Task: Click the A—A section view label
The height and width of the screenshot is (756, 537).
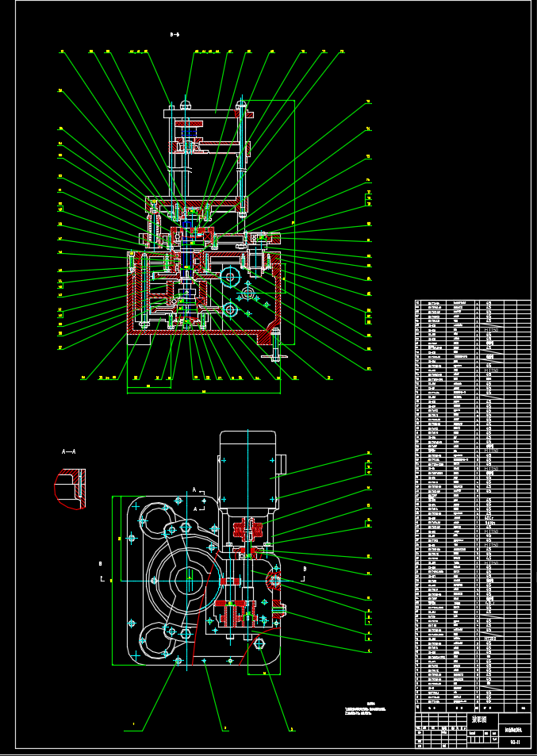Action: [x=68, y=451]
